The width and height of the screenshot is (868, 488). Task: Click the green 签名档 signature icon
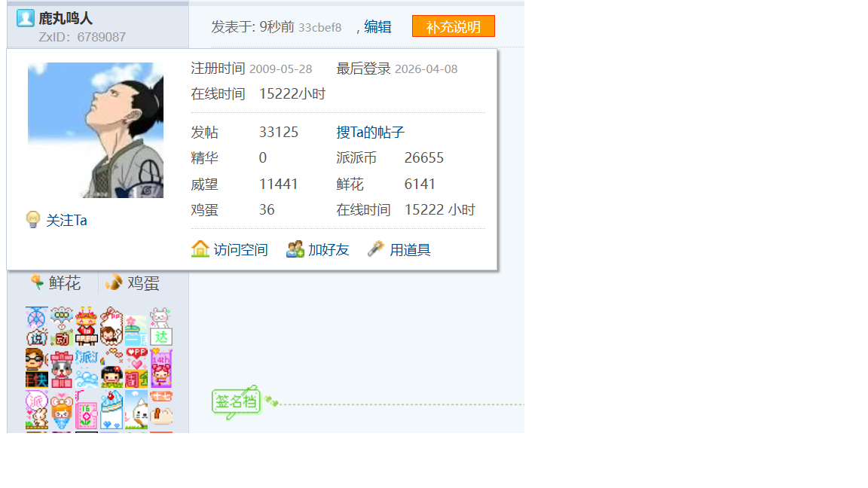[236, 402]
